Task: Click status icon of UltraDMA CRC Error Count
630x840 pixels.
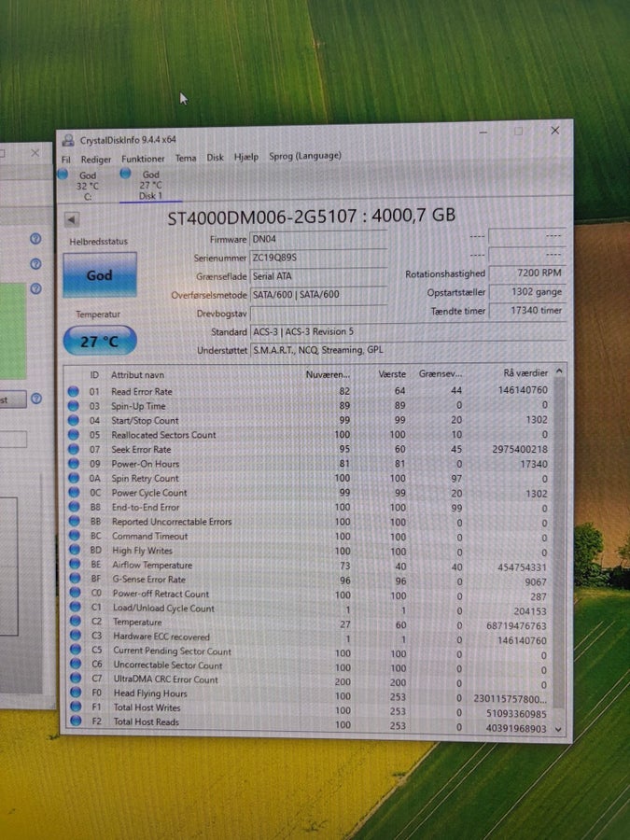Action: tap(76, 679)
